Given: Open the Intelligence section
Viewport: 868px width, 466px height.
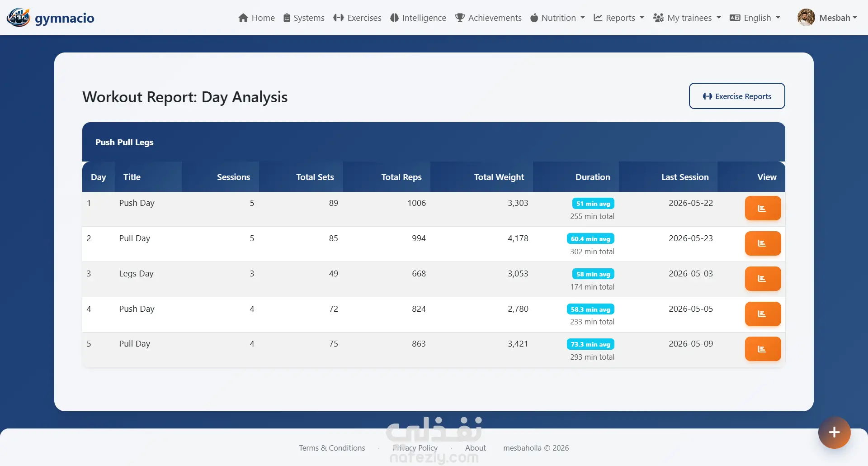Looking at the screenshot, I should coord(418,18).
